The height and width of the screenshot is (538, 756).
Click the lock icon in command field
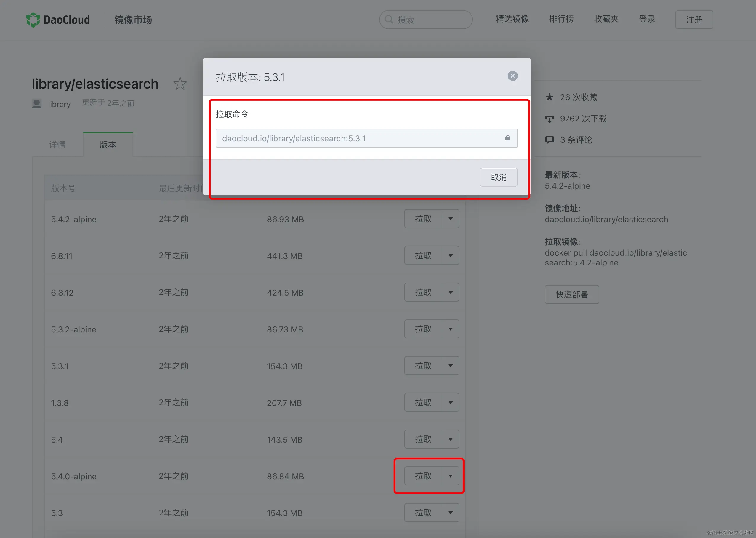pos(507,138)
